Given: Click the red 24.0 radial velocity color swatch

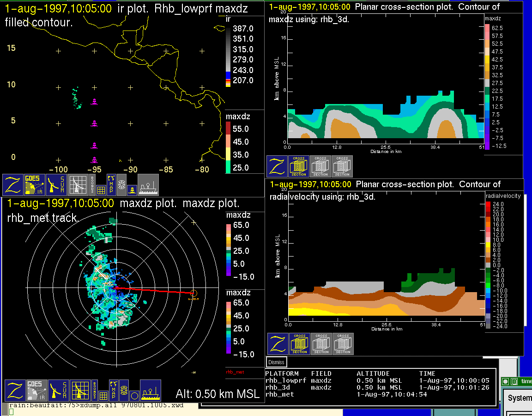Looking at the screenshot, I should pyautogui.click(x=488, y=204).
